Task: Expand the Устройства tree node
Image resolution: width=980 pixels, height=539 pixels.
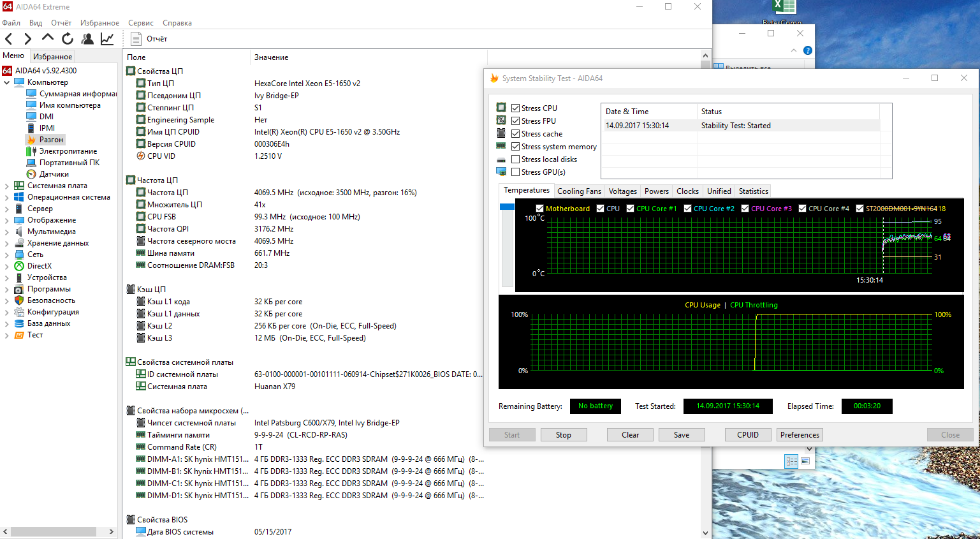Action: 7,277
